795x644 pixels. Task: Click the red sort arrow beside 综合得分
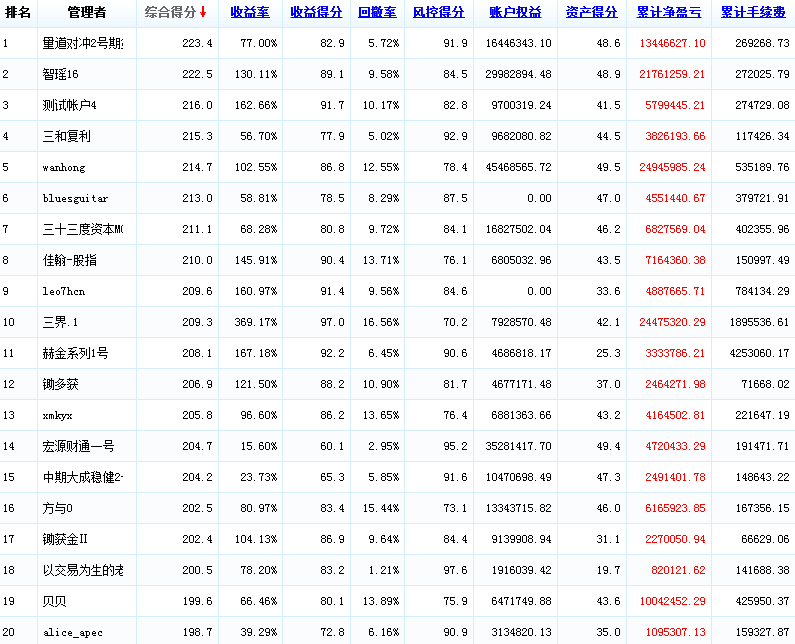203,13
